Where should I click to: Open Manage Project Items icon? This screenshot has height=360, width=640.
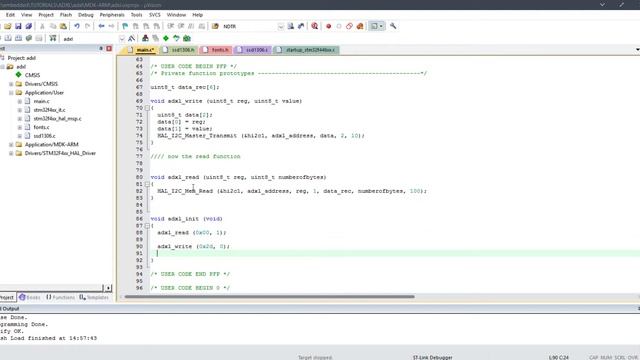(145, 38)
